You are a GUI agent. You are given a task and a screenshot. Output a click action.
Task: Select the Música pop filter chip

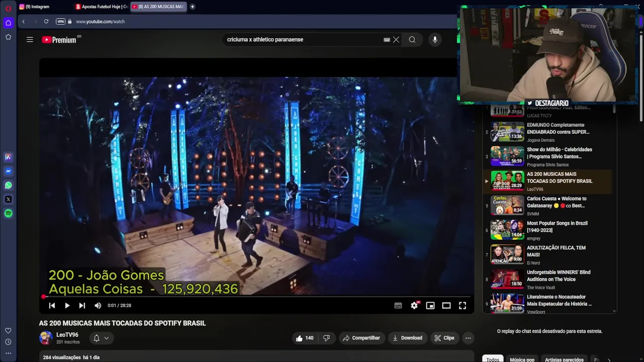tap(522, 359)
